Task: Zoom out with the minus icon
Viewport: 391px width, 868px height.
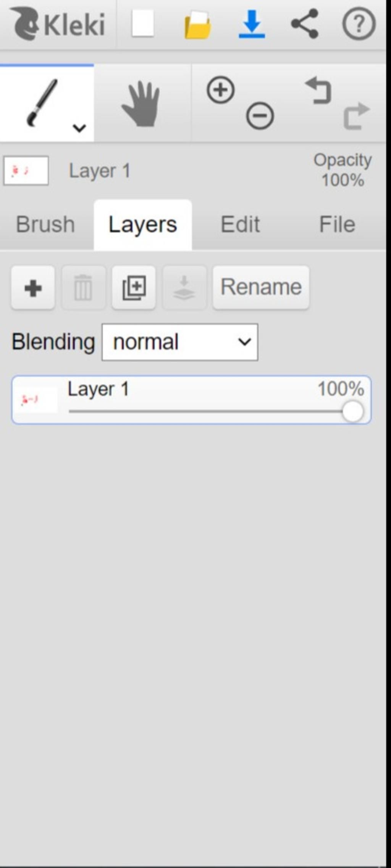Action: coord(260,116)
